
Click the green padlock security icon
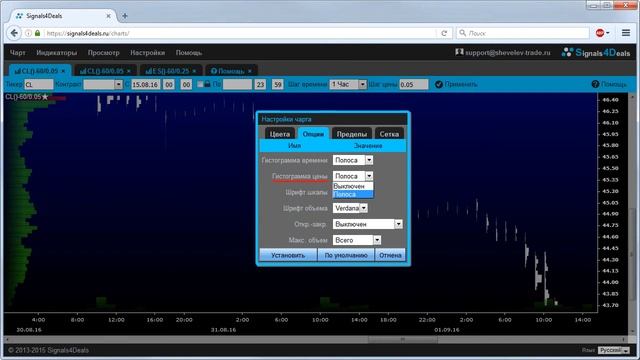click(38, 33)
